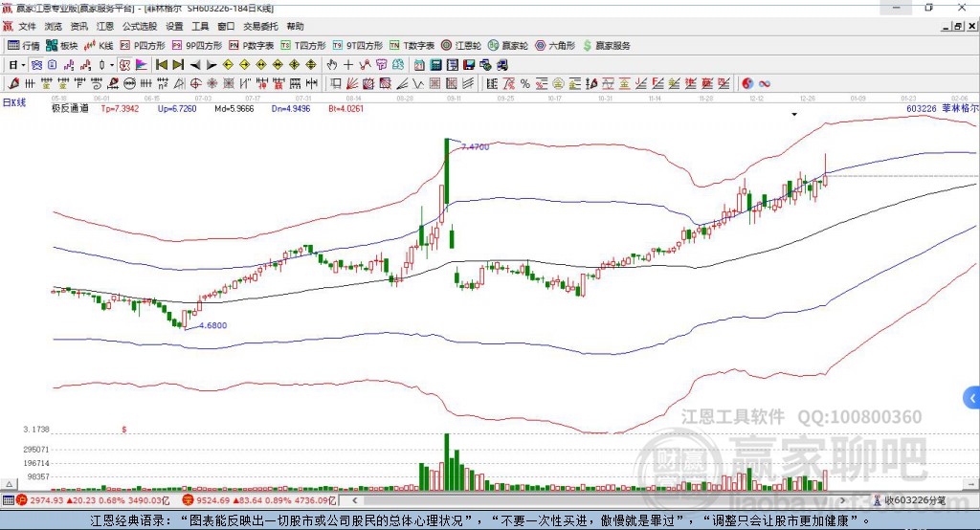The width and height of the screenshot is (980, 530).
Task: Switch to the K线 candlestick view
Action: coord(99,46)
